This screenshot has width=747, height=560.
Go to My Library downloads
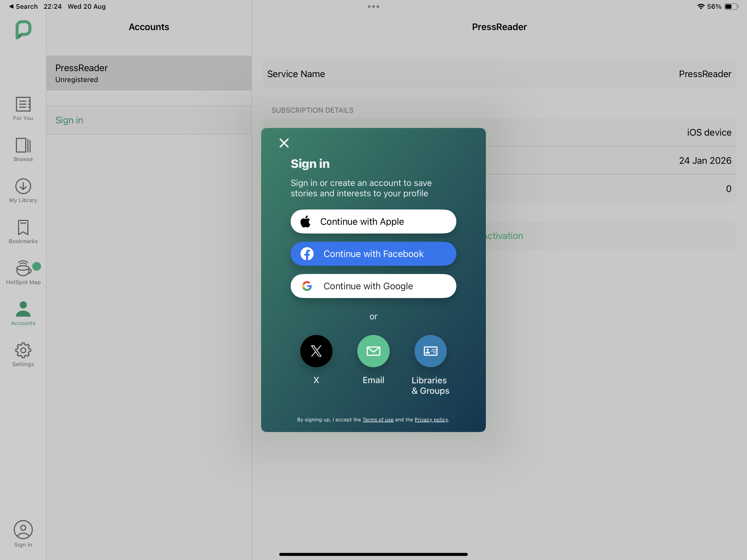(23, 191)
